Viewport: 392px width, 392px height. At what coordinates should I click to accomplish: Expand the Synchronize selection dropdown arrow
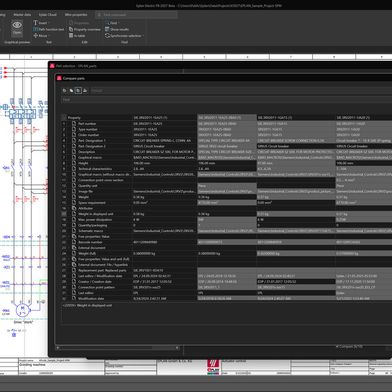(x=143, y=35)
